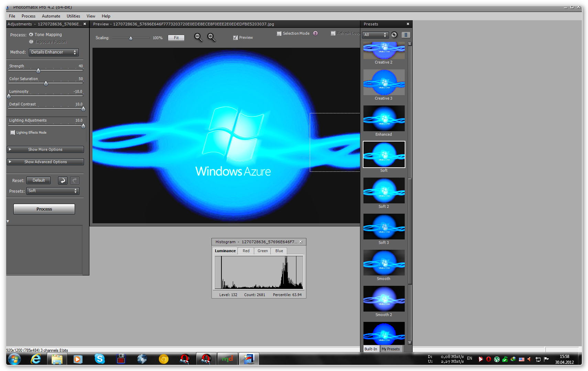588x371 pixels.
Task: Click the Detail Contrast slider handle
Action: coord(83,109)
